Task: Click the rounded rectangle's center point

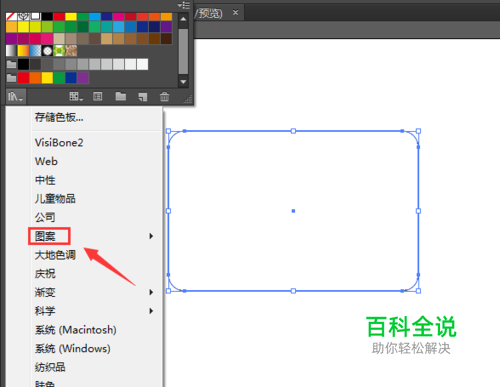Action: (293, 211)
